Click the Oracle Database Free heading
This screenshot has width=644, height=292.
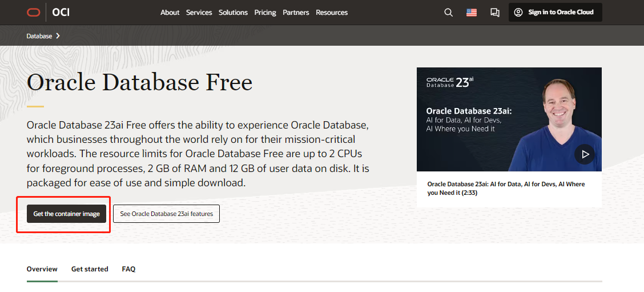pos(139,83)
